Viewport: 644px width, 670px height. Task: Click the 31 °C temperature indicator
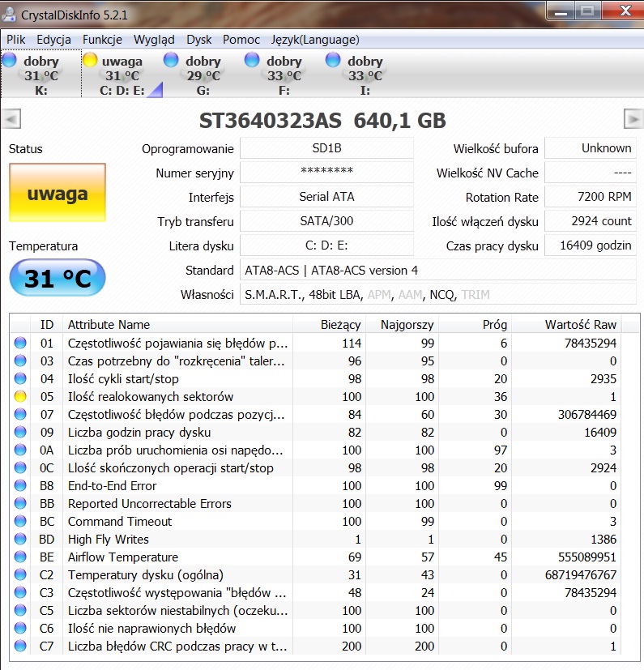(x=58, y=278)
